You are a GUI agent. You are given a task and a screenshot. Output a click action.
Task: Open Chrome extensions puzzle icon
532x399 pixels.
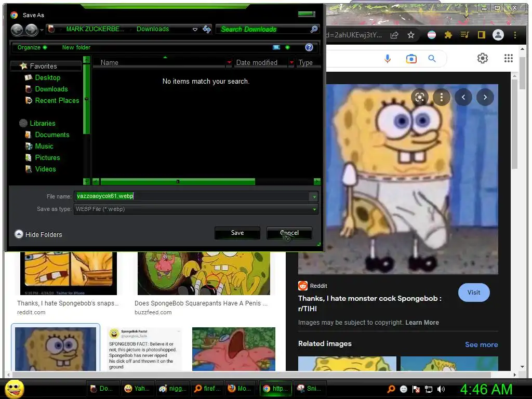pos(448,35)
